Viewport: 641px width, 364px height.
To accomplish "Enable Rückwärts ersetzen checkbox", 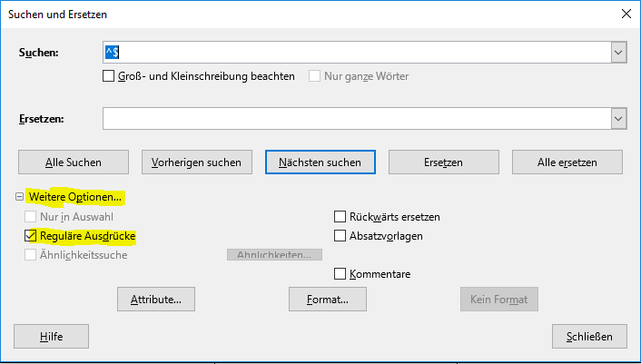I will [x=340, y=217].
